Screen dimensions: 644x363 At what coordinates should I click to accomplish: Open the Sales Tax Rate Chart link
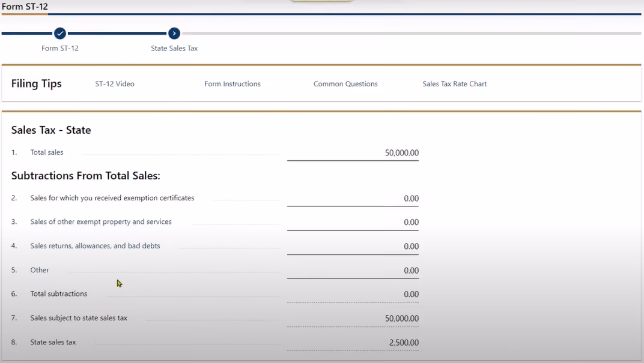[455, 83]
